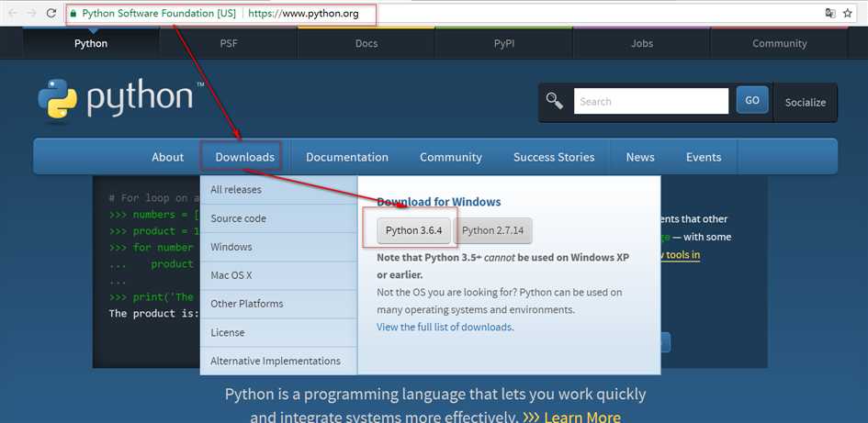This screenshot has width=868, height=423.
Task: Open the About menu
Action: pyautogui.click(x=168, y=157)
